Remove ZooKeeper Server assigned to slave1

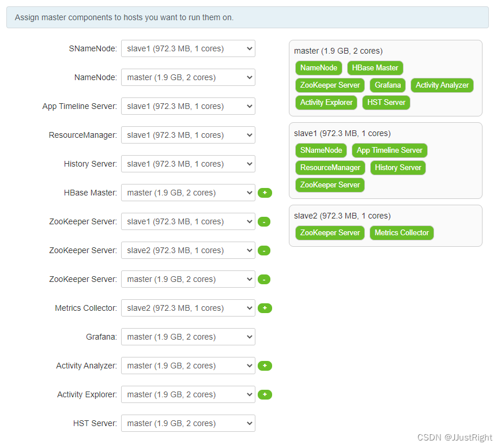[264, 221]
